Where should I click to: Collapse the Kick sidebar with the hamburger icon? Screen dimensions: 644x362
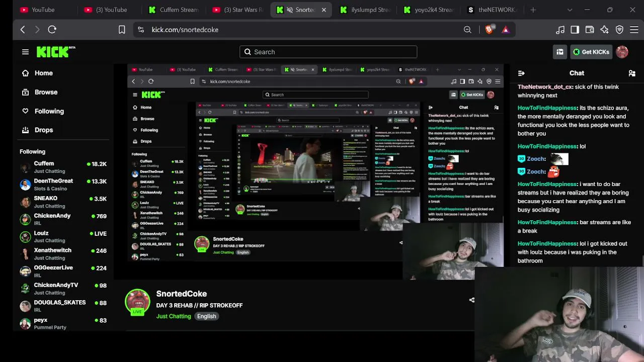25,52
